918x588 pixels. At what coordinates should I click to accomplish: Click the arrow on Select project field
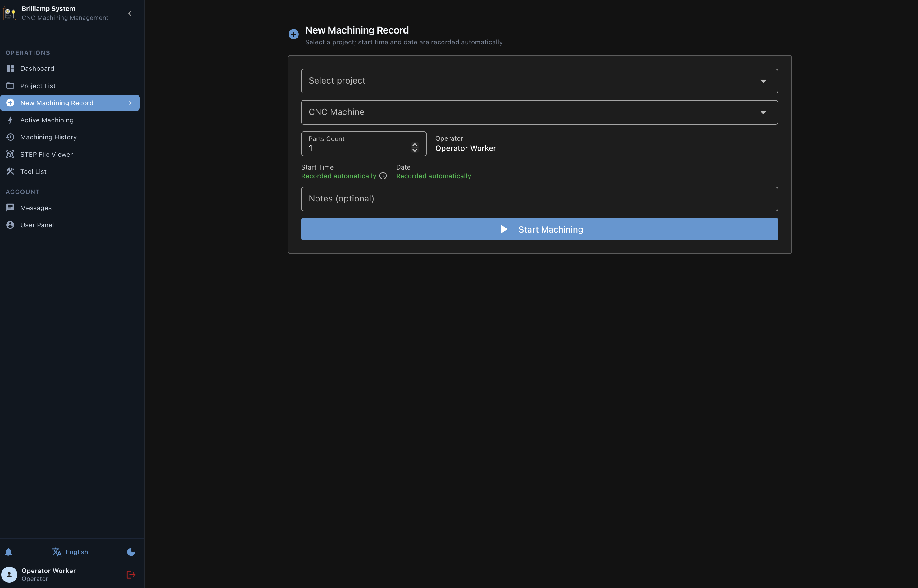click(x=763, y=81)
